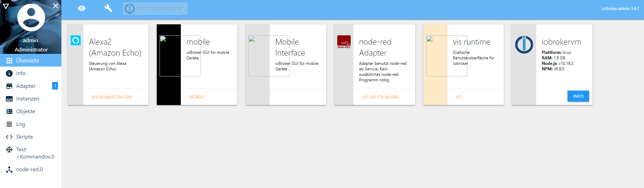644x188 pixels.
Task: Open the node-red.0 menu item
Action: [x=31, y=169]
